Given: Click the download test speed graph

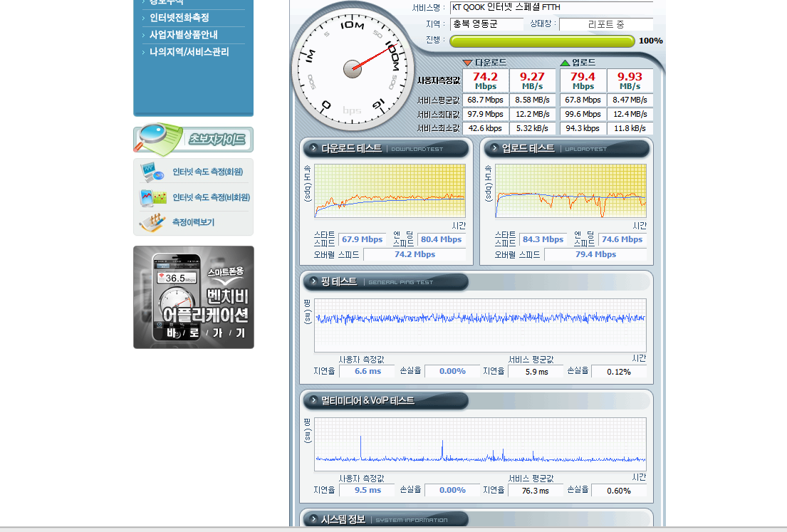Looking at the screenshot, I should click(390, 191).
